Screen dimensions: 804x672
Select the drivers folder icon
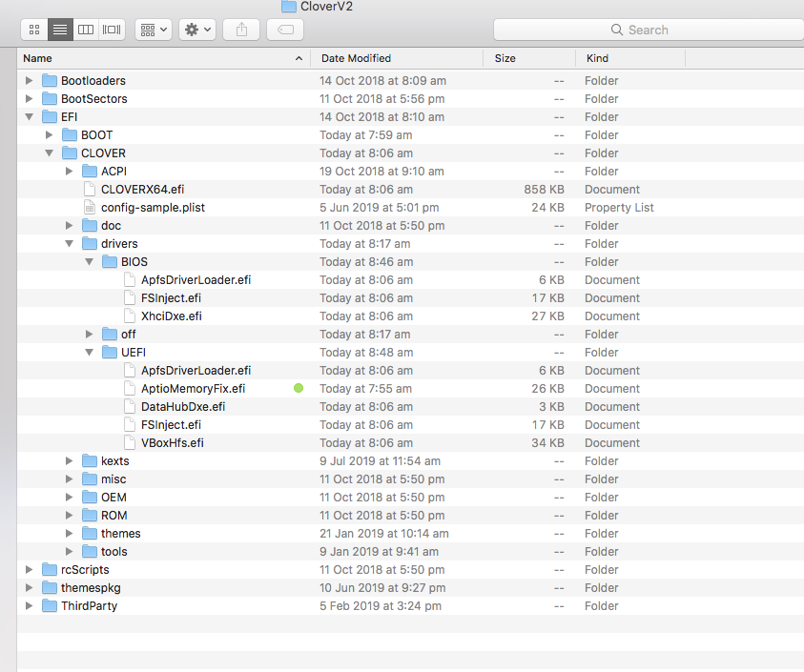click(90, 243)
